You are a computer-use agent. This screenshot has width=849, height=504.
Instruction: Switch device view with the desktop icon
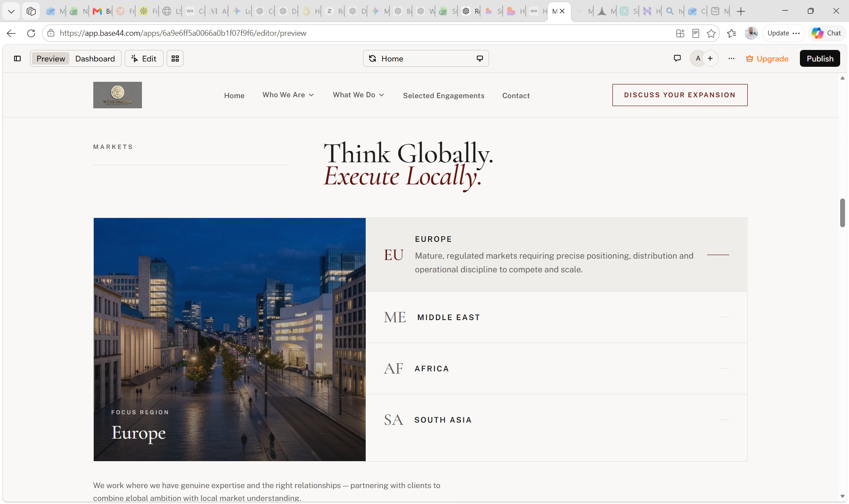[x=480, y=58]
